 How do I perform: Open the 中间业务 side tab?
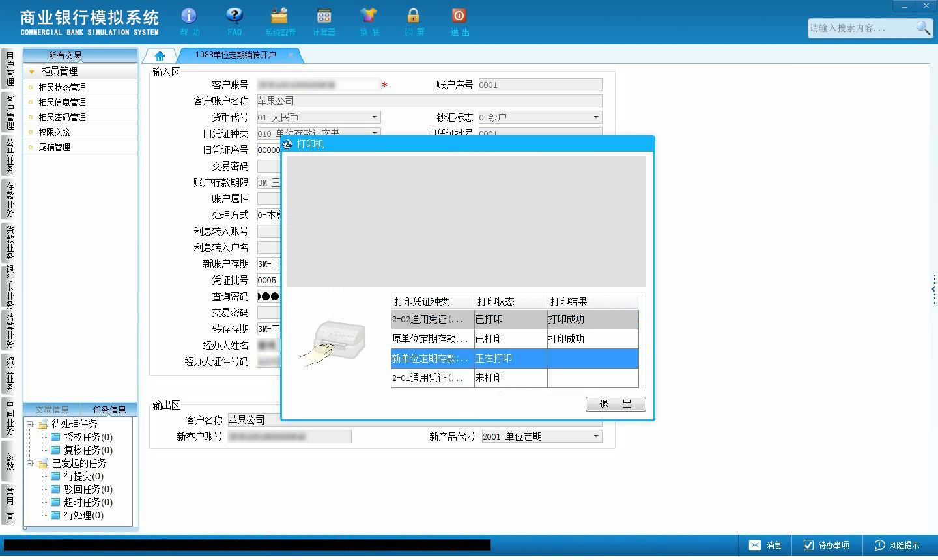pyautogui.click(x=9, y=417)
